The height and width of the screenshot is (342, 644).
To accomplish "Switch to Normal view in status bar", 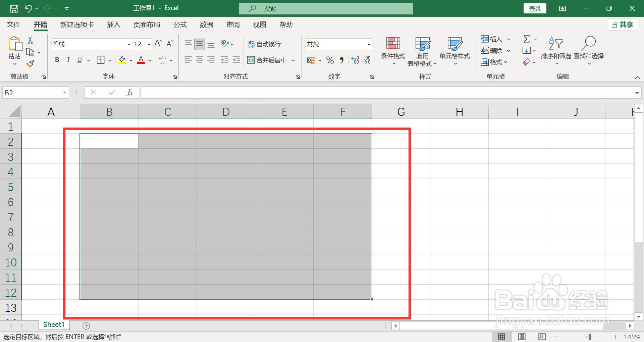I will pos(501,337).
